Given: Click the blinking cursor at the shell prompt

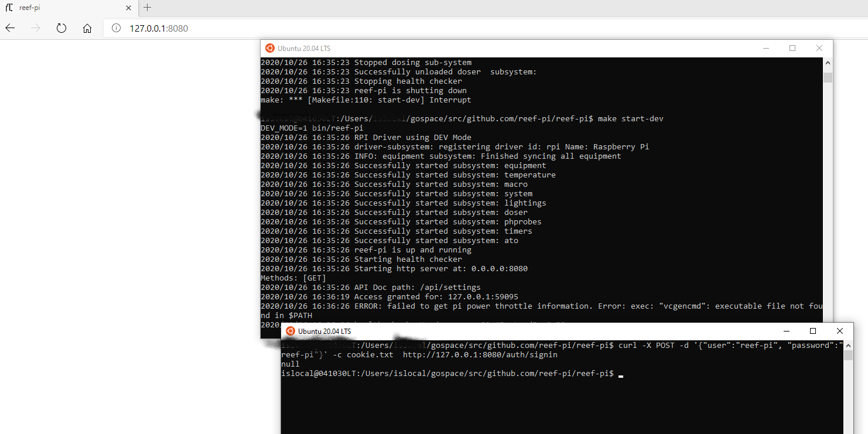Looking at the screenshot, I should pyautogui.click(x=620, y=375).
